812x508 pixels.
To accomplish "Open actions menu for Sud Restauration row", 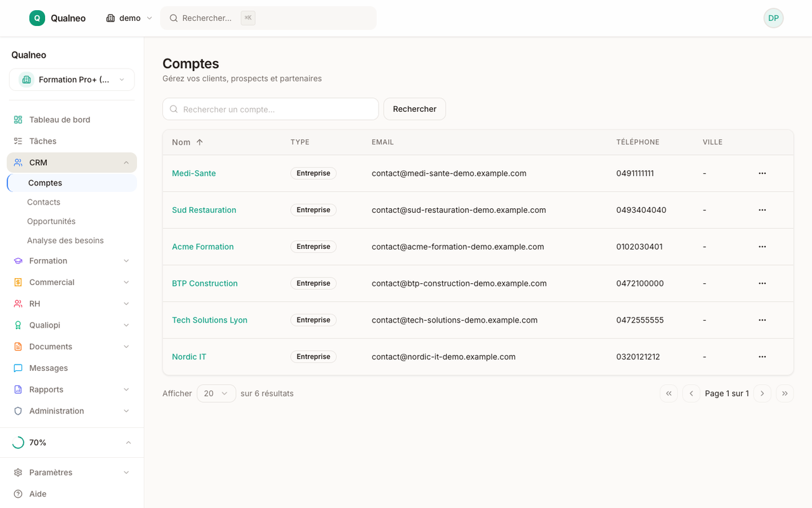I will coord(763,210).
